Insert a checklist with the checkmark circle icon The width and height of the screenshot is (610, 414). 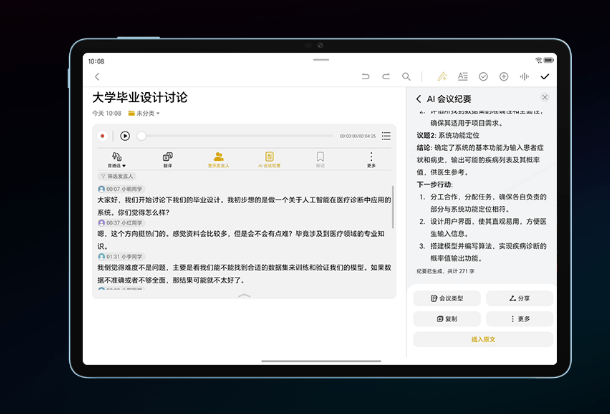[x=484, y=77]
